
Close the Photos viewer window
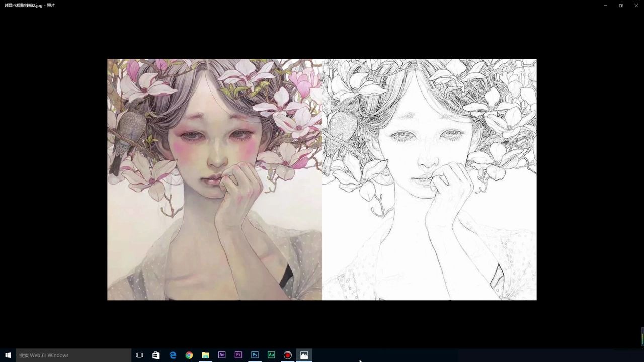(x=636, y=5)
